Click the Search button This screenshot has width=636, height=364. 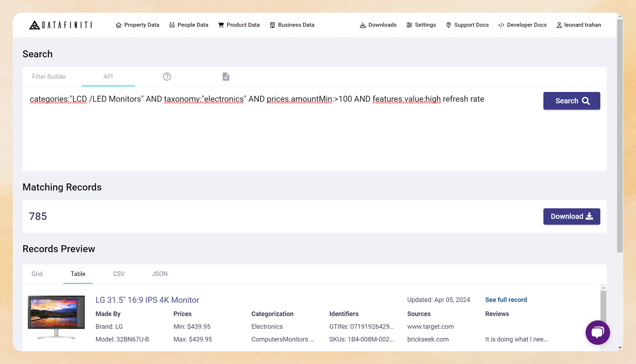(572, 101)
